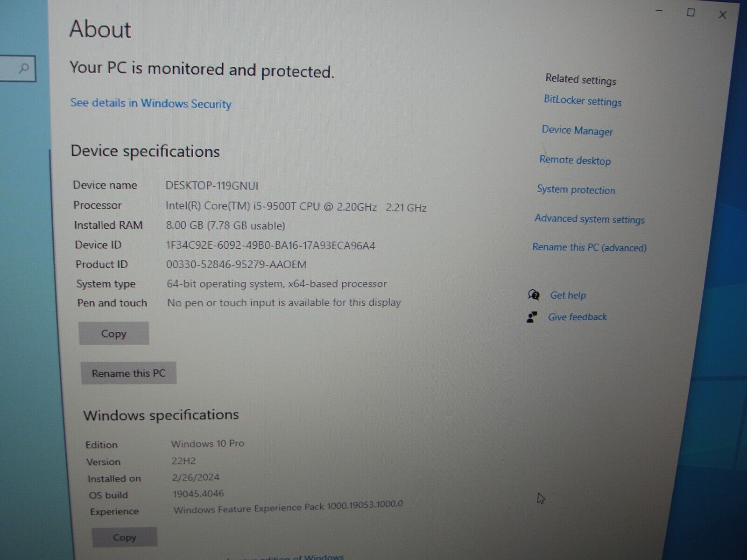747x560 pixels.
Task: Select the Pen and touch value text
Action: click(x=284, y=302)
